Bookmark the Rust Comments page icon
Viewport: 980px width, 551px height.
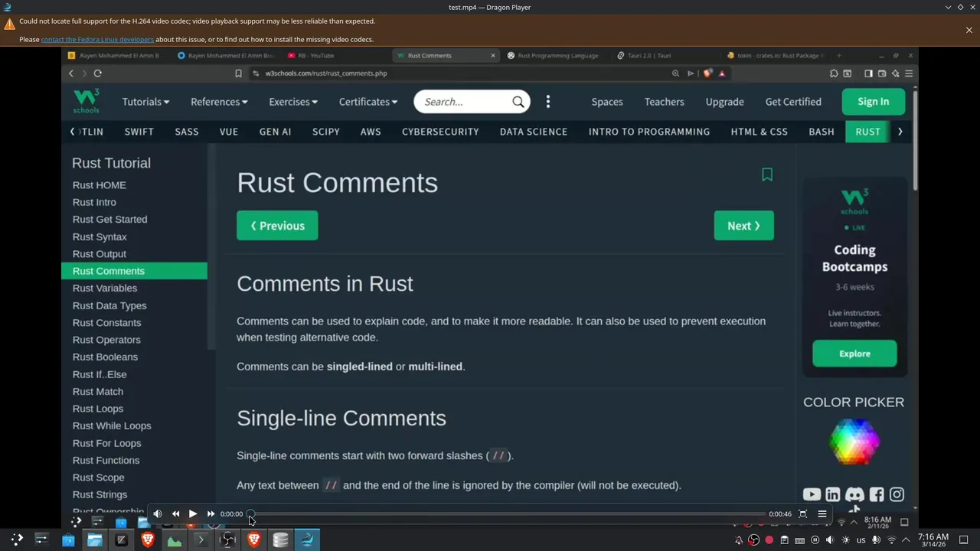click(767, 174)
